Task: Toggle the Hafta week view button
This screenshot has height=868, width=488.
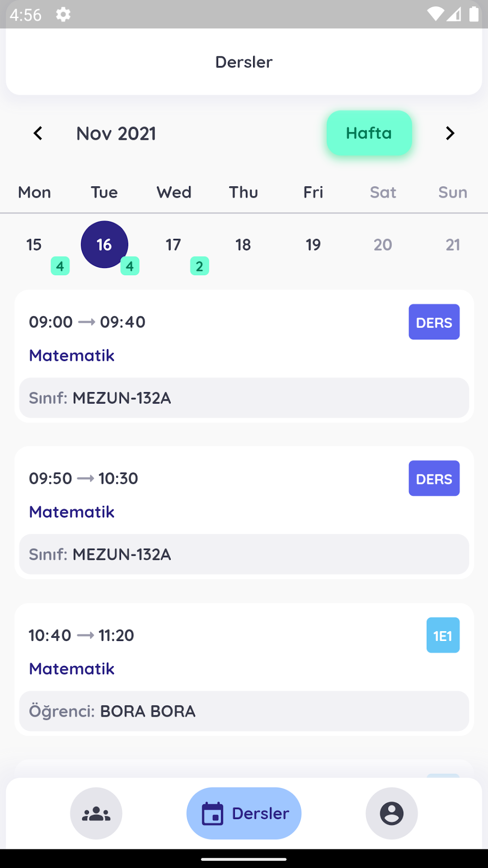Action: pyautogui.click(x=369, y=133)
